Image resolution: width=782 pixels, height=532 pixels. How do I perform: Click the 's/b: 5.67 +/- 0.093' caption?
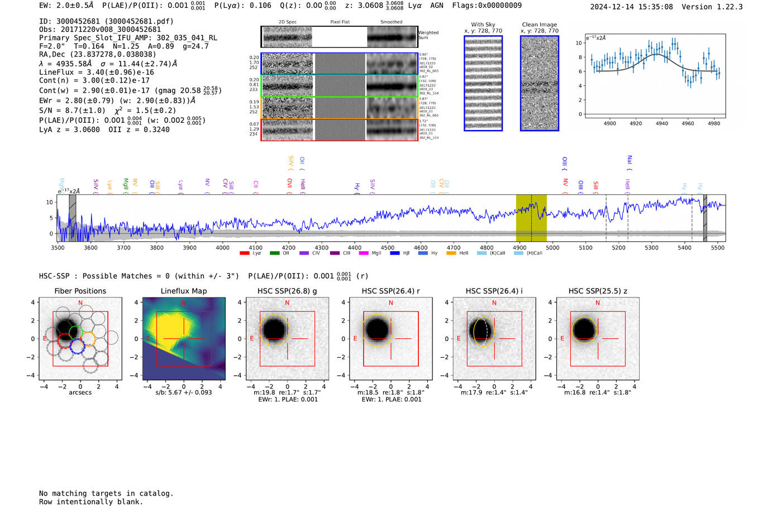click(x=184, y=392)
